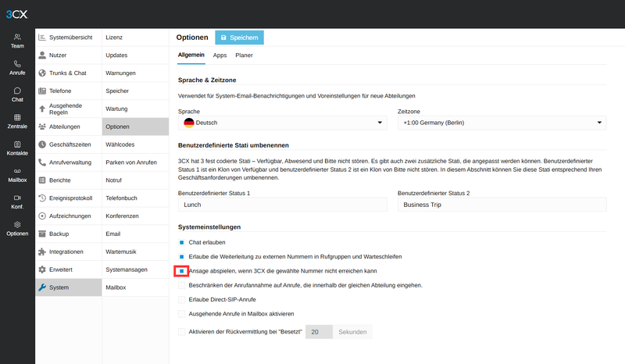
Task: Click Status 2 field with Business Trip
Action: pos(502,205)
